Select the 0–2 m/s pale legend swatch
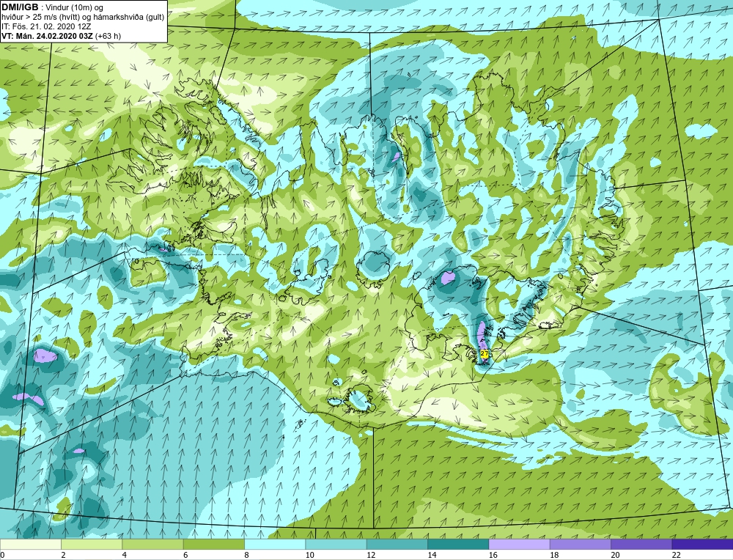The width and height of the screenshot is (733, 560). tap(30, 544)
